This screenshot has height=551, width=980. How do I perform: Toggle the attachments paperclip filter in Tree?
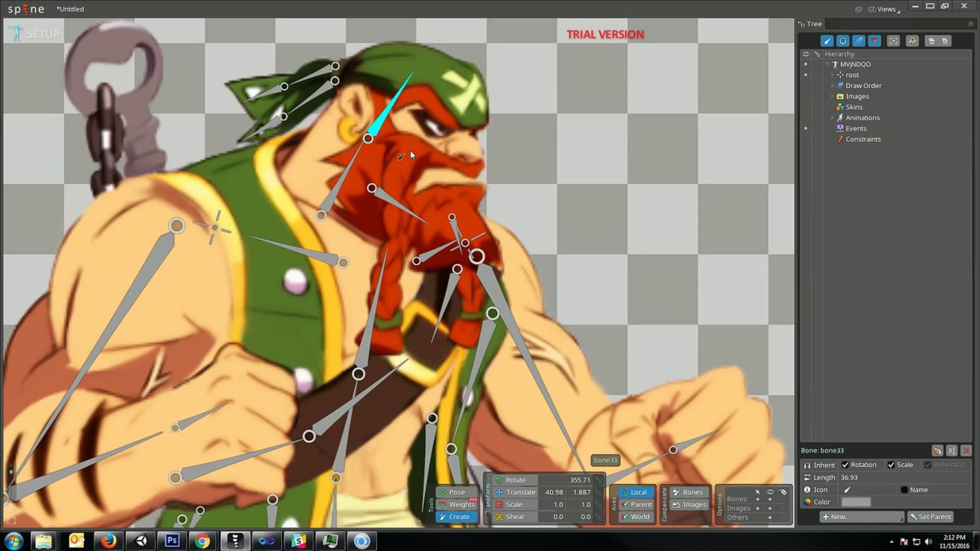point(859,41)
